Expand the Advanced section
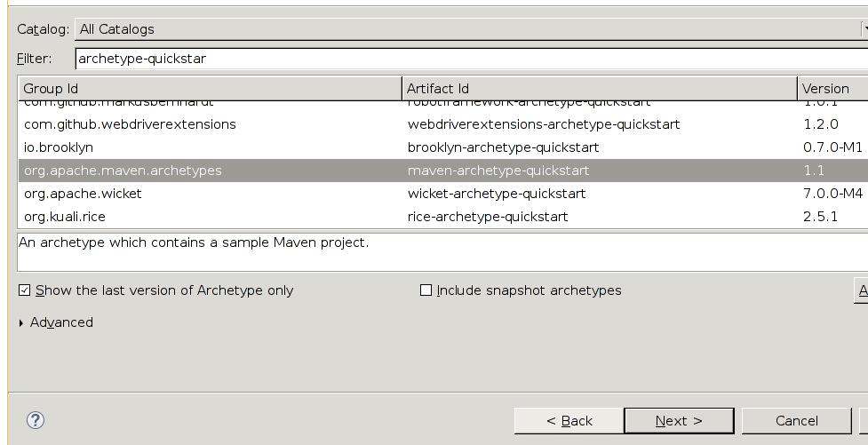This screenshot has width=868, height=445. (x=21, y=322)
